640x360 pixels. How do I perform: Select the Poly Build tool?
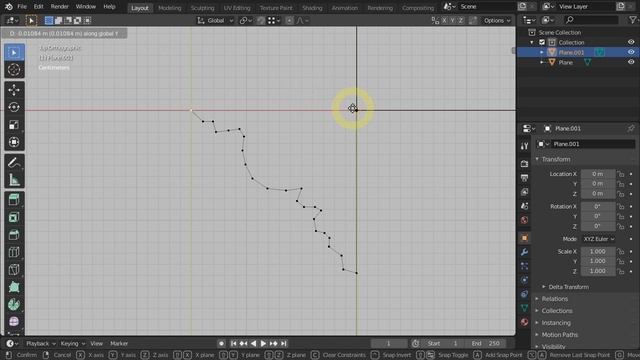coord(14,287)
